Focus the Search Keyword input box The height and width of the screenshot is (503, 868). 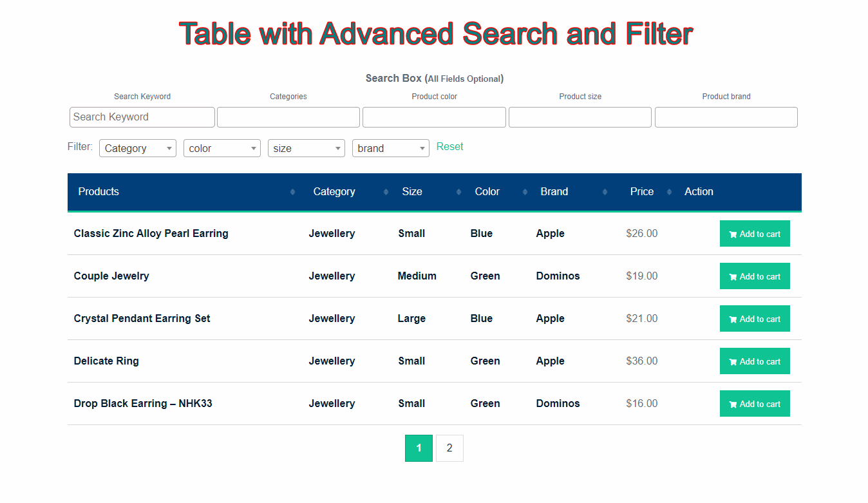(x=142, y=117)
